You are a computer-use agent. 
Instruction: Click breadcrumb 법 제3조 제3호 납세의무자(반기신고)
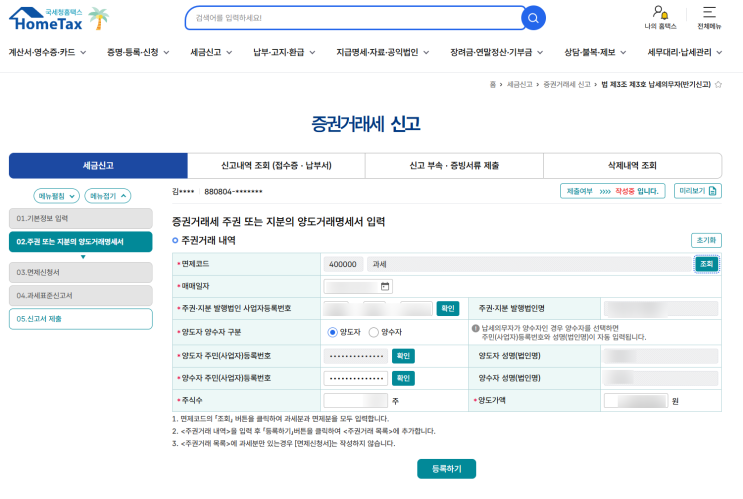click(656, 84)
